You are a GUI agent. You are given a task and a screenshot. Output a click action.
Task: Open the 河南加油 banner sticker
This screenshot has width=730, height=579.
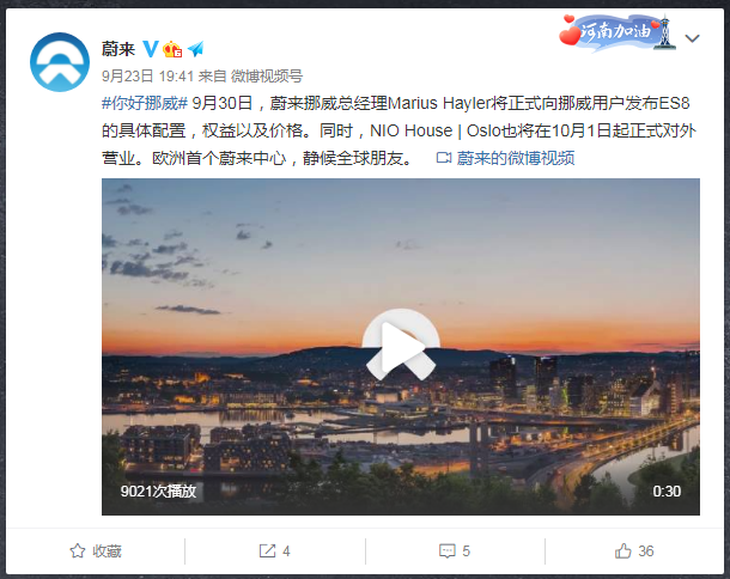tap(617, 32)
